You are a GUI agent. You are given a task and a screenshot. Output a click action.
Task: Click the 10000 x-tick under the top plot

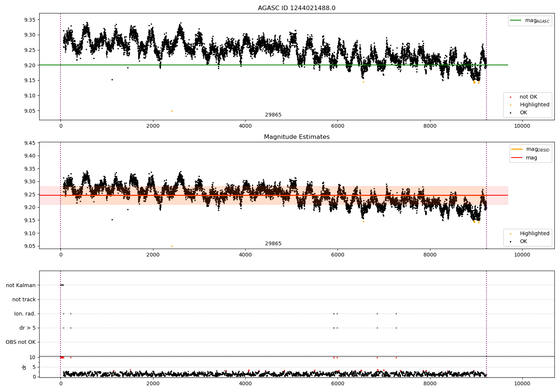coord(522,126)
